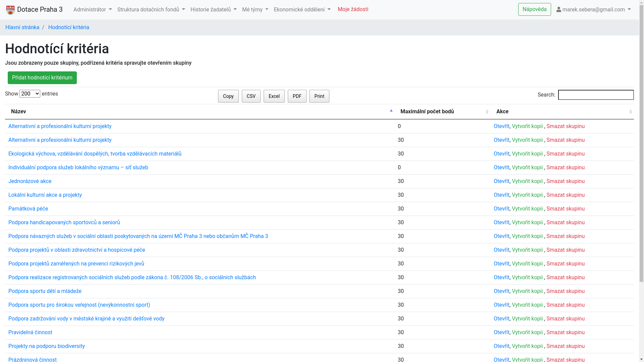Screen dimensions: 644x362
Task: Export table with the Excel button
Action: [x=274, y=96]
